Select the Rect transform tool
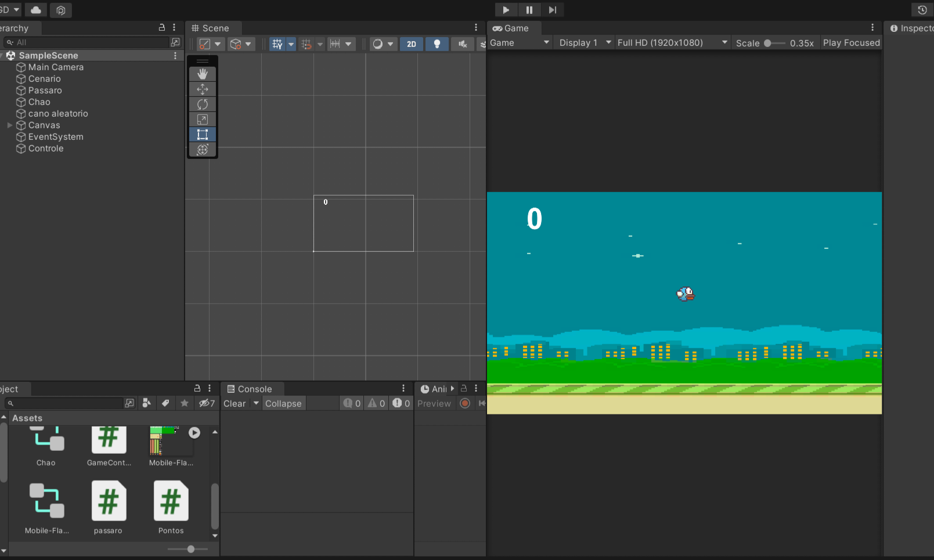Viewport: 934px width, 560px height. coord(203,134)
